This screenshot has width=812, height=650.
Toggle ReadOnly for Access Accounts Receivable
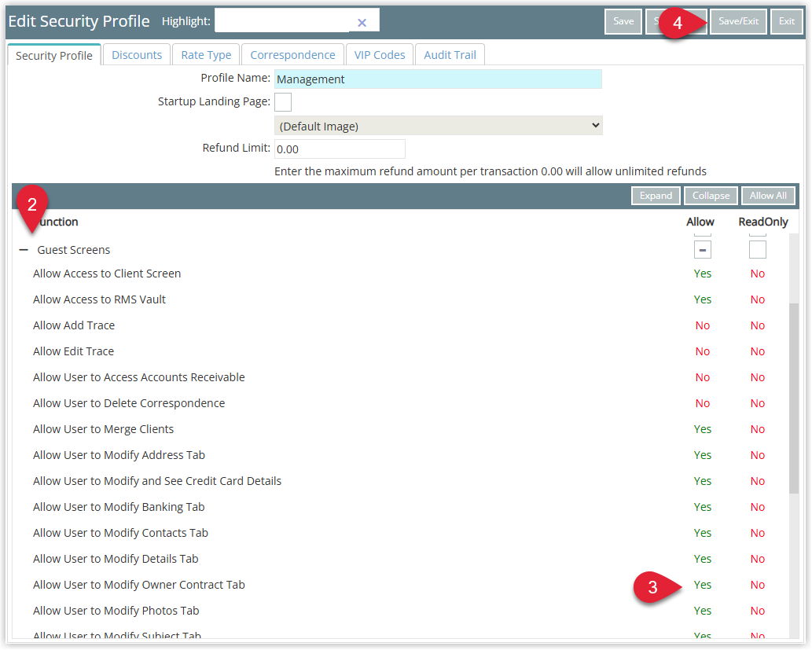click(x=757, y=377)
